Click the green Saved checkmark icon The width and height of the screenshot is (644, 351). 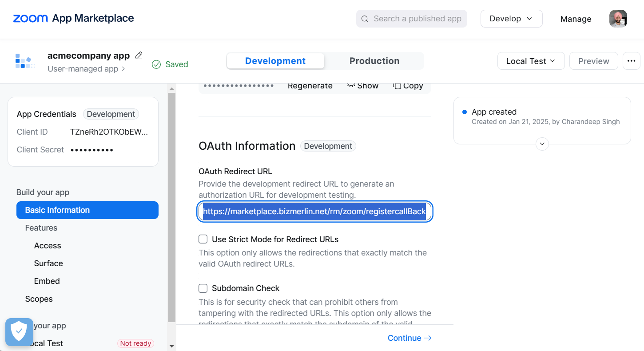point(156,64)
